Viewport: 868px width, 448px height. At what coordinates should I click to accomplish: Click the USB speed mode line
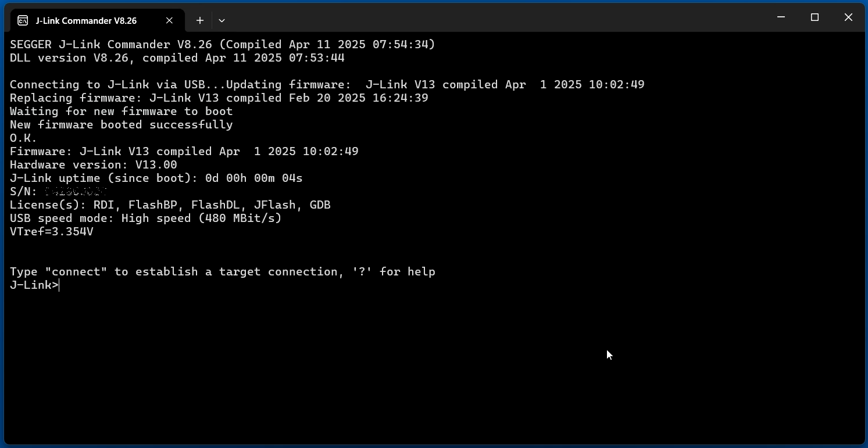click(x=146, y=218)
